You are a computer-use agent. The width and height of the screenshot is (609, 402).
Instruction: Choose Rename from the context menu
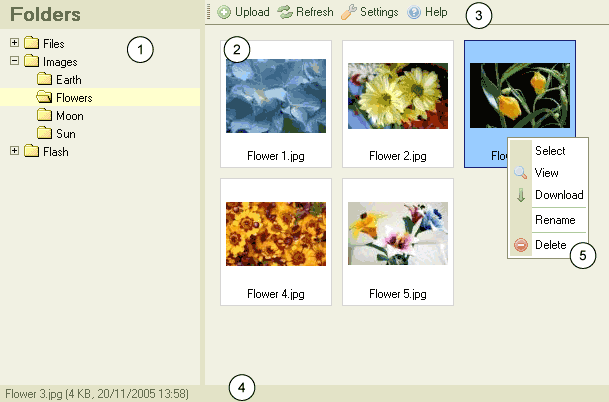[554, 220]
